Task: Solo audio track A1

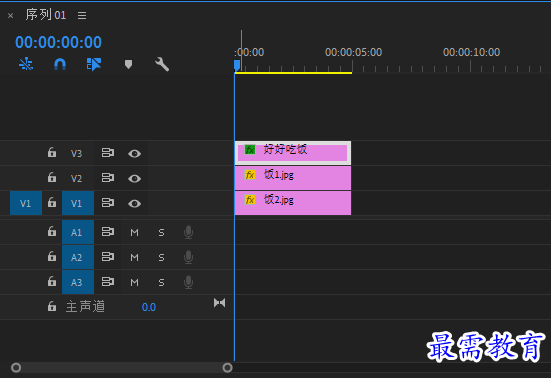Action: [x=161, y=232]
